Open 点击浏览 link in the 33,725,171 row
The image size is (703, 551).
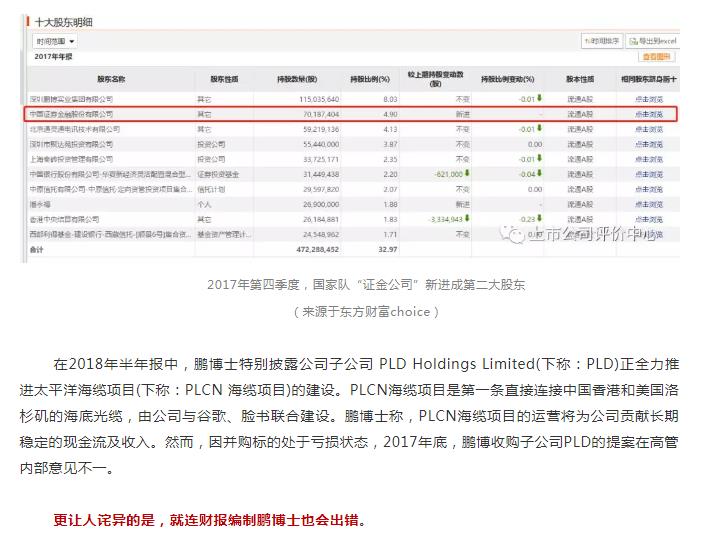649,159
